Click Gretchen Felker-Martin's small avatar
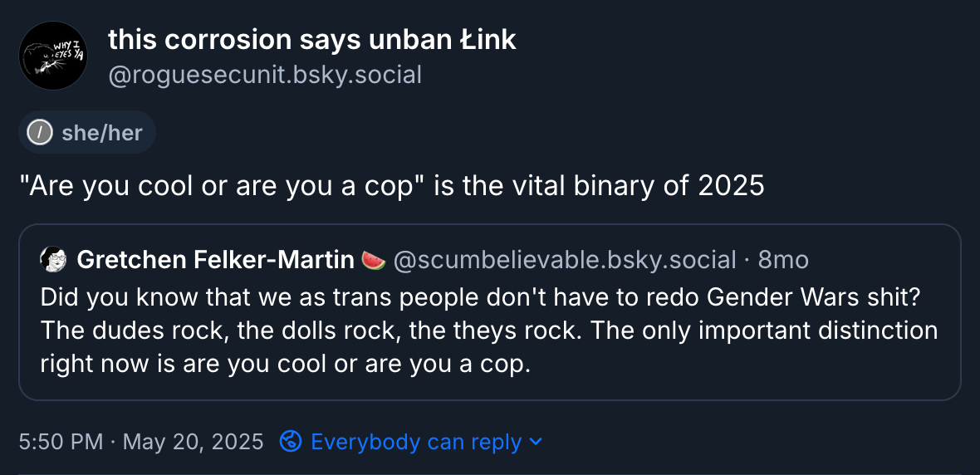Screen dimensions: 980x475 pos(52,260)
